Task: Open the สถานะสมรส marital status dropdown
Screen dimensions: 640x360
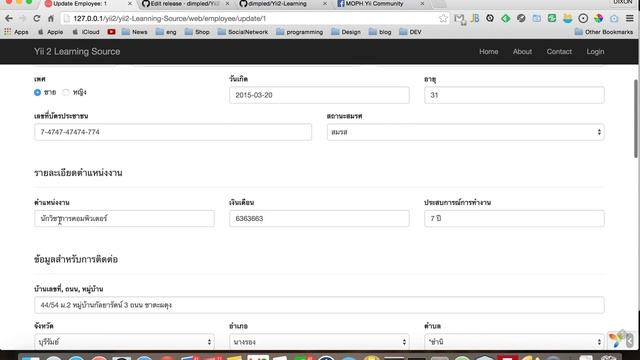Action: point(465,132)
